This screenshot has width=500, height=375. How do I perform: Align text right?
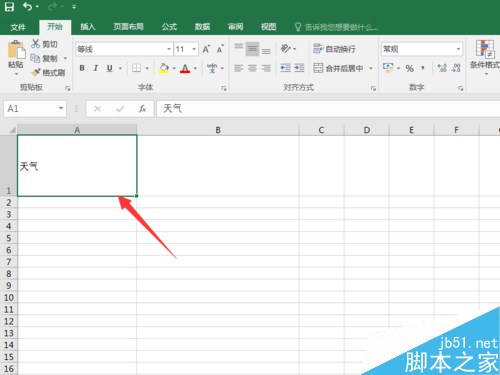click(x=266, y=68)
